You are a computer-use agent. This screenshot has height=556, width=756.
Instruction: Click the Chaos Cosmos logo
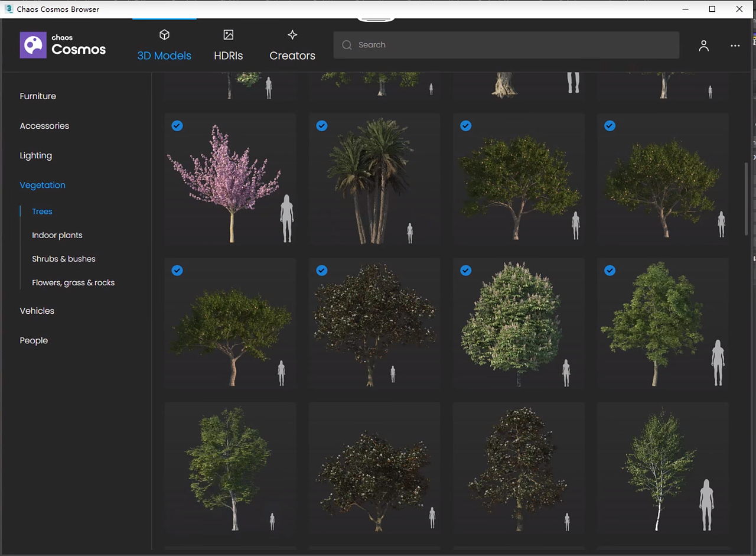click(x=63, y=45)
